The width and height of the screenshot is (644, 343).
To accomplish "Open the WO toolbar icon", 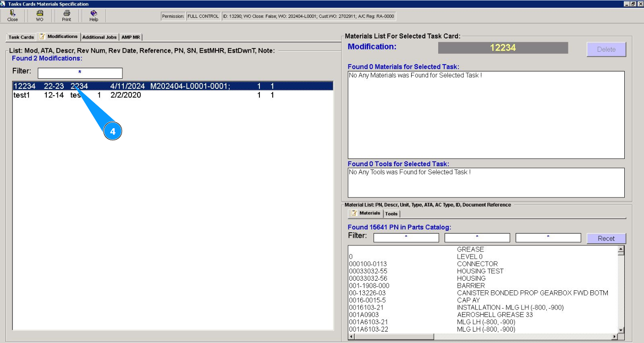I will 39,16.
